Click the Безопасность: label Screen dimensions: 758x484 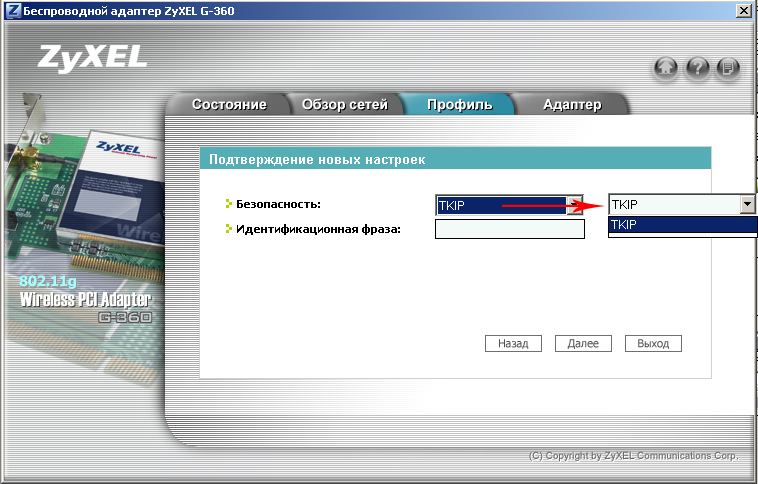[x=278, y=204]
